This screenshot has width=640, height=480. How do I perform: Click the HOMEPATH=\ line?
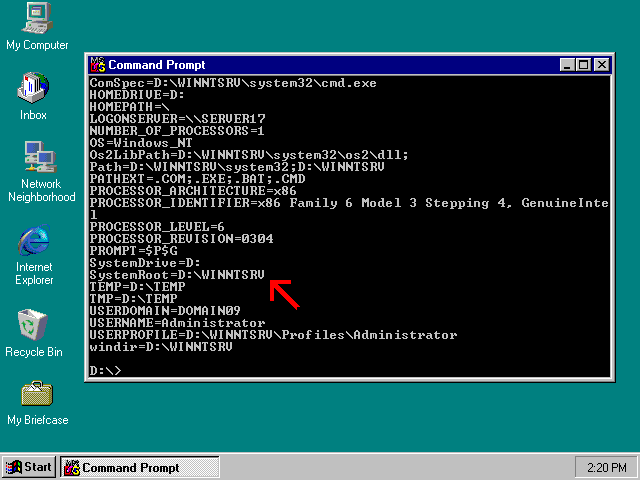click(x=129, y=107)
